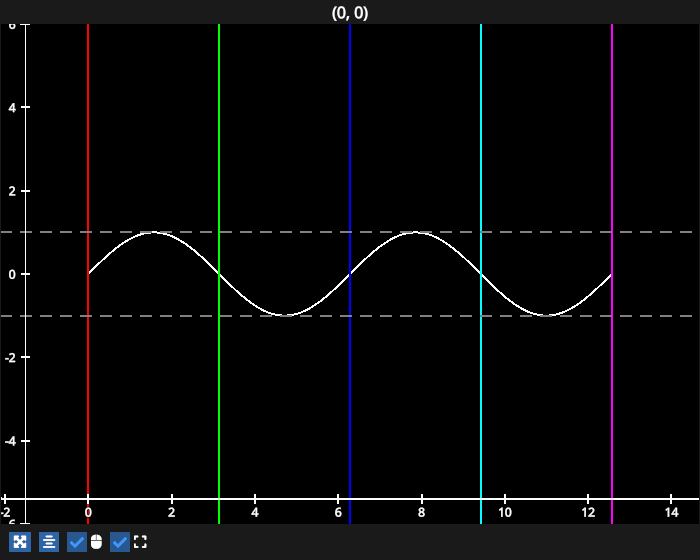The image size is (700, 560).
Task: Click the x-axis tick label "14"
Action: pos(671,512)
